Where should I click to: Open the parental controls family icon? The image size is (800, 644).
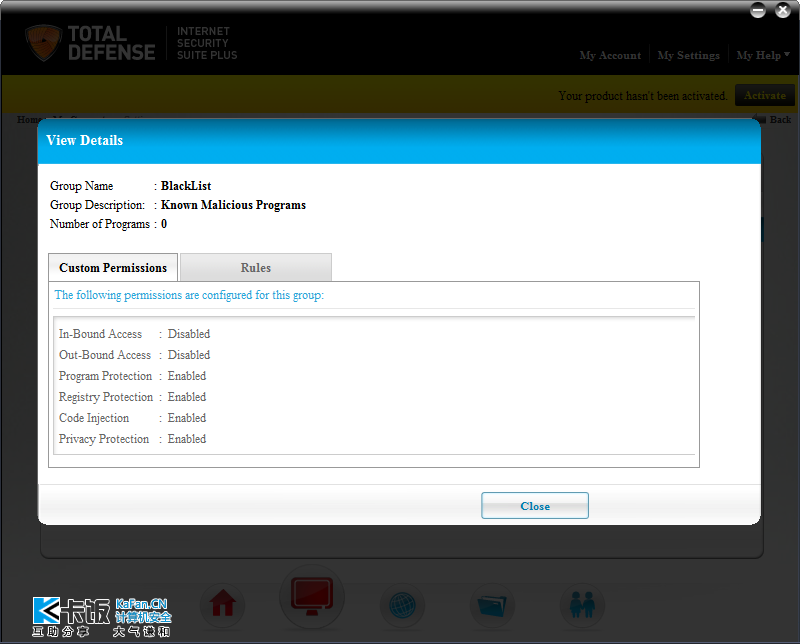(582, 605)
